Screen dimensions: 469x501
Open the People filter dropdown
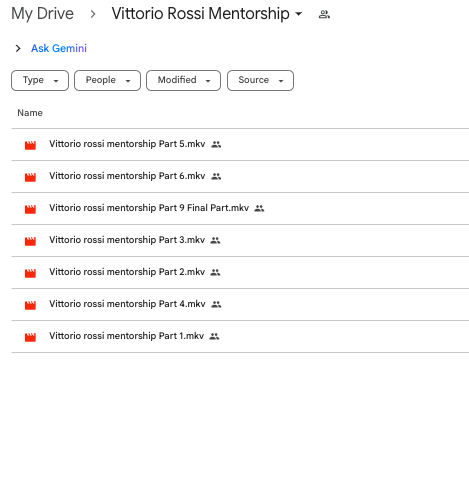point(107,80)
